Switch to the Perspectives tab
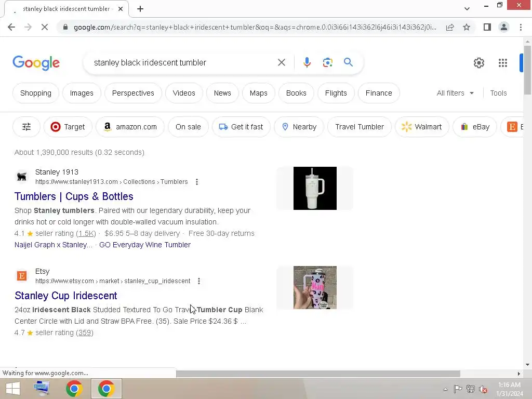This screenshot has height=399, width=532. (133, 93)
